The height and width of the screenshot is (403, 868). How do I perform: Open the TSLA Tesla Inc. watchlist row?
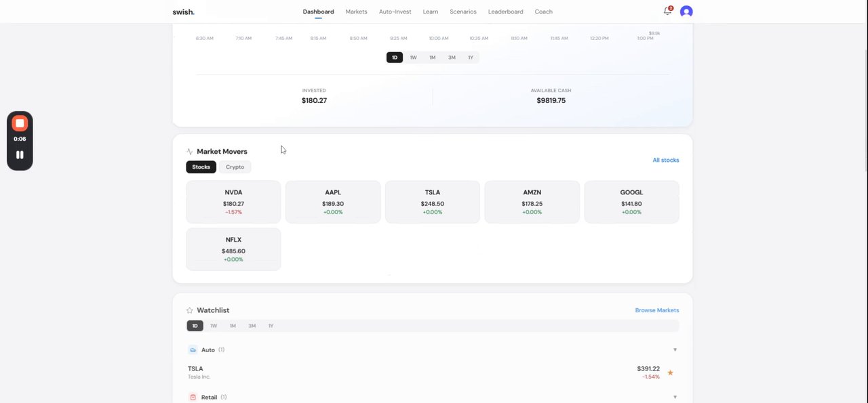(433, 373)
